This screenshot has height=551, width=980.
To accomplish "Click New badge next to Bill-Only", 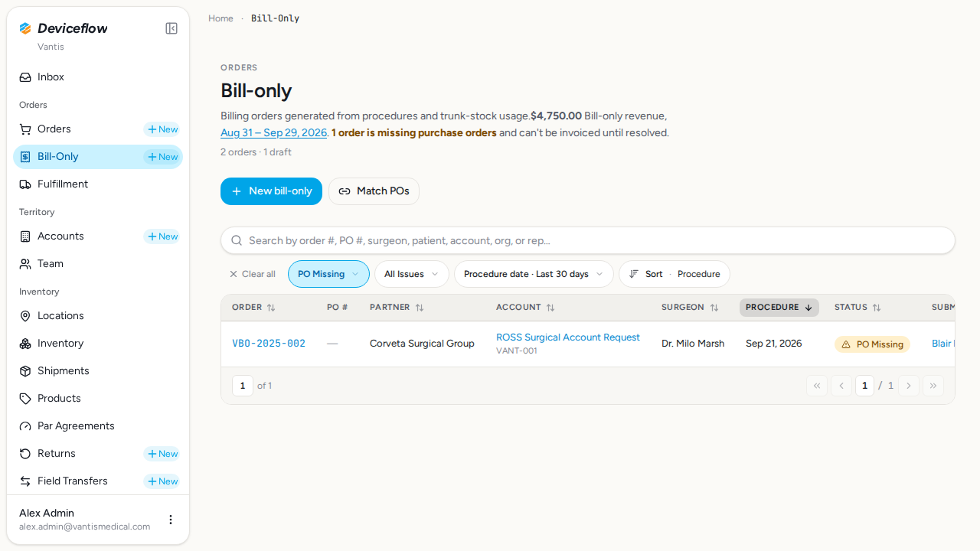I will click(162, 157).
